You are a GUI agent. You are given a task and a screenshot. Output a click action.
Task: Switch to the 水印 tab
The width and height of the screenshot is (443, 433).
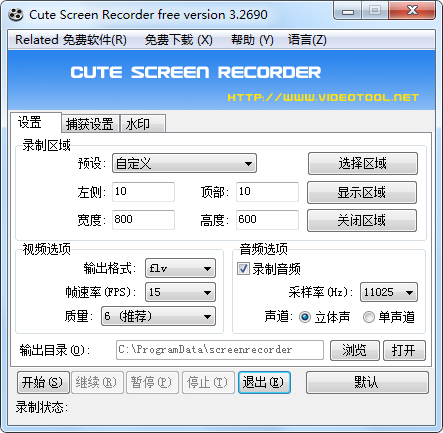pyautogui.click(x=143, y=124)
